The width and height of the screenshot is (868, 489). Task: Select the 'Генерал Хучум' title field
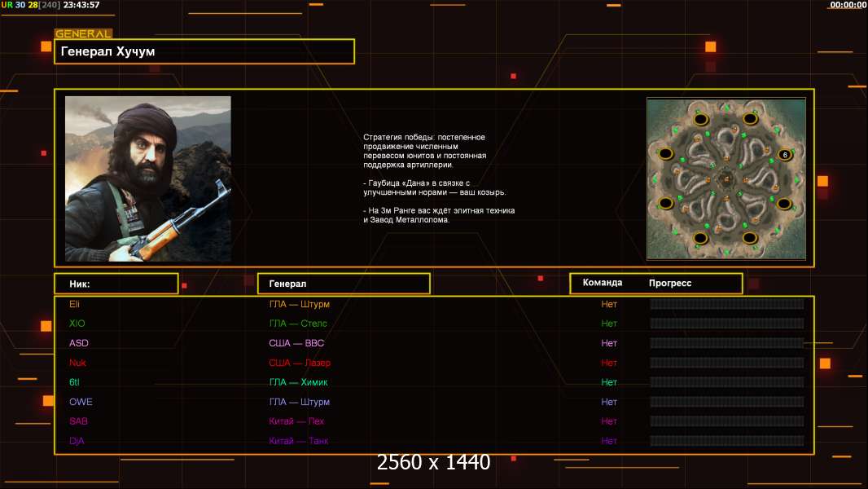pos(204,51)
